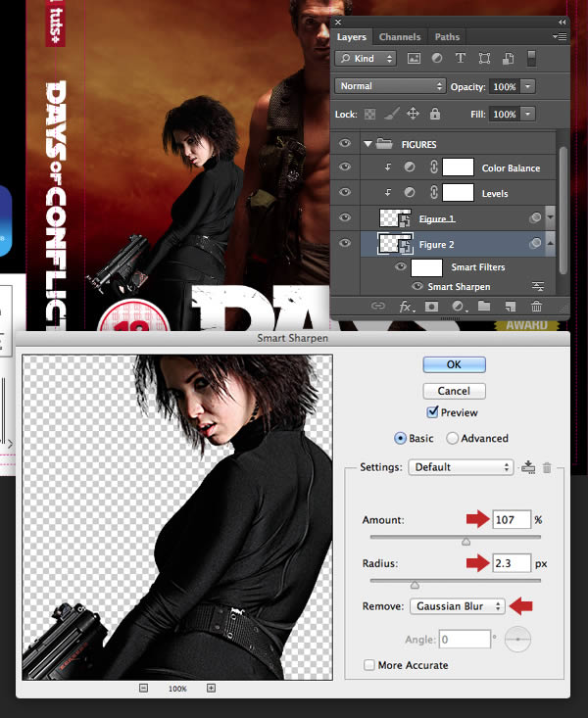Open the Opacity slider arrow
The image size is (588, 718).
(x=528, y=86)
